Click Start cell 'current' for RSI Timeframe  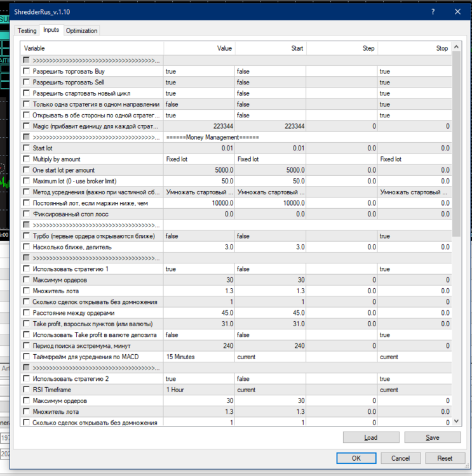(x=271, y=390)
